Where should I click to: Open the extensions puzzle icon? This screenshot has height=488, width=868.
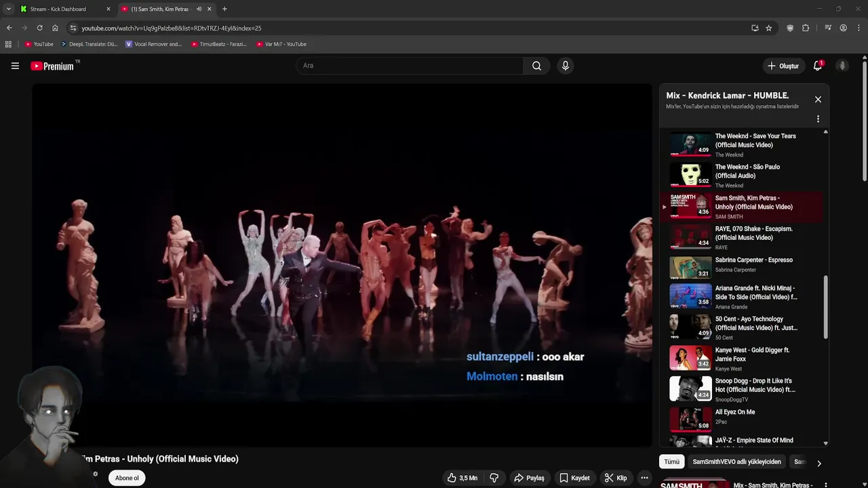pyautogui.click(x=806, y=28)
